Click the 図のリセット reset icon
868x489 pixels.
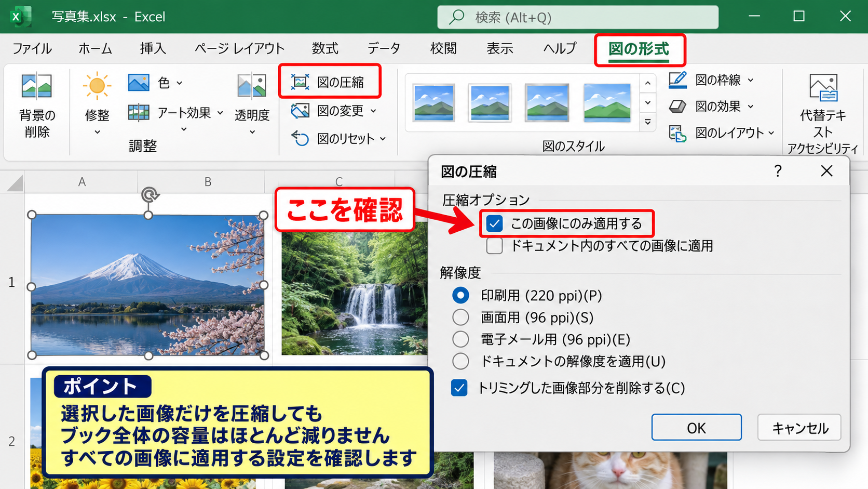(300, 138)
